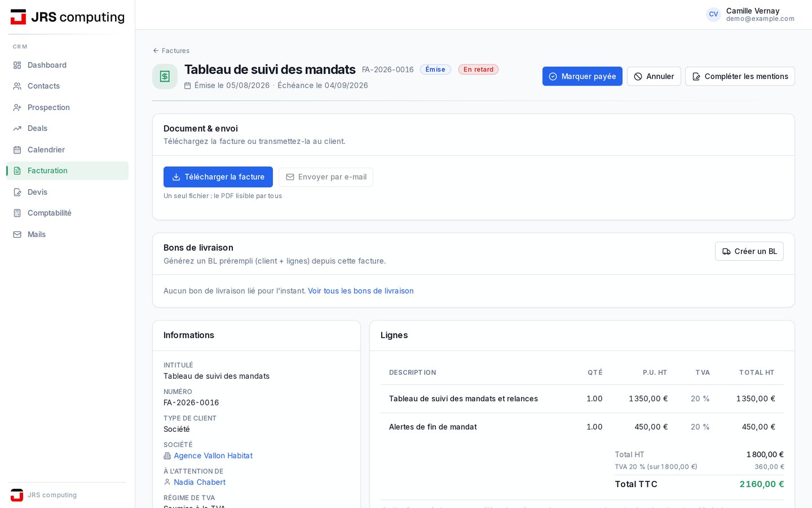Viewport: 812px width, 508px height.
Task: Click the Devis file-edit icon
Action: (17, 192)
